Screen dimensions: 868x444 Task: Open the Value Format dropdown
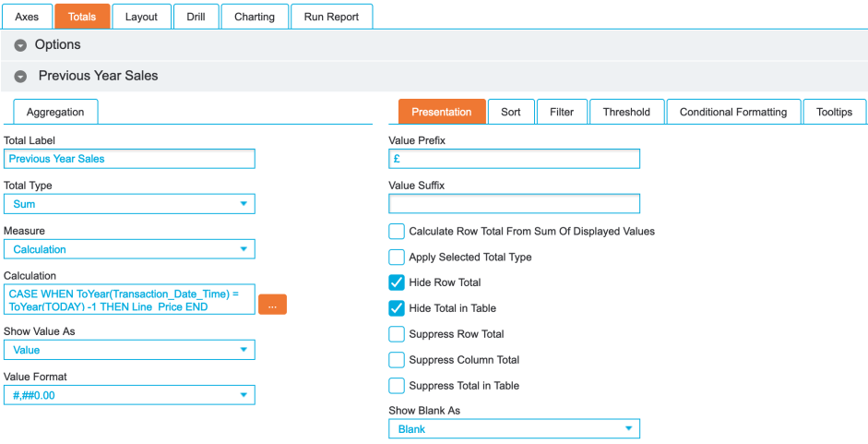coord(129,395)
